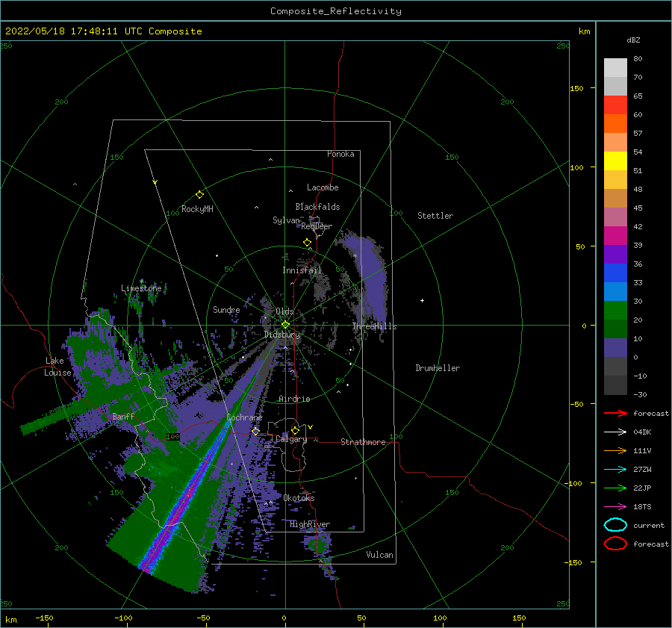The image size is (672, 628).
Task: Click the orange 57-60 dBZ swatch
Action: tap(615, 124)
